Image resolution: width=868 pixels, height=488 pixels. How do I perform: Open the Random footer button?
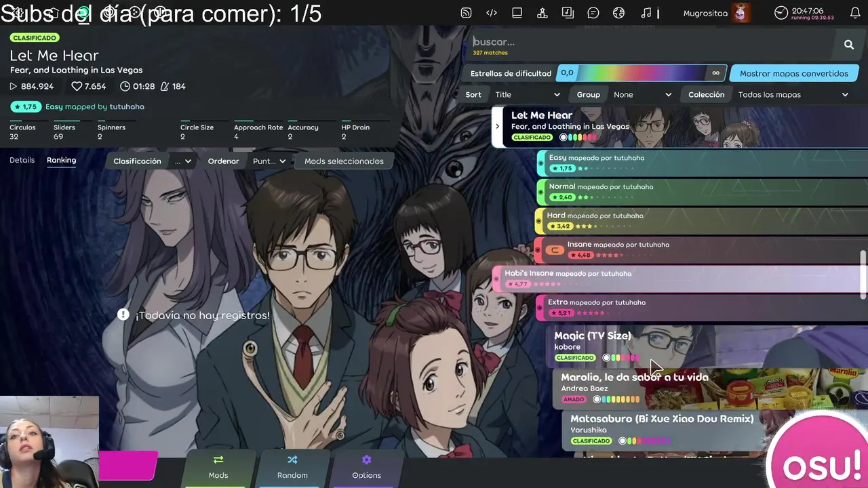292,468
